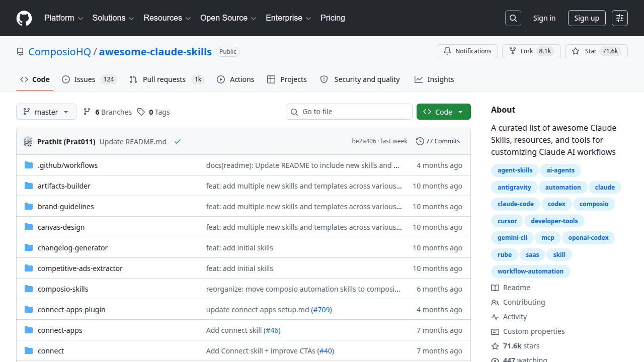
Task: Select the mcp topic tag
Action: coord(548,238)
